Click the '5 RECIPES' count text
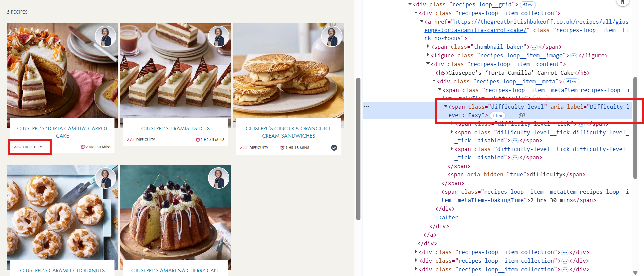 17,12
